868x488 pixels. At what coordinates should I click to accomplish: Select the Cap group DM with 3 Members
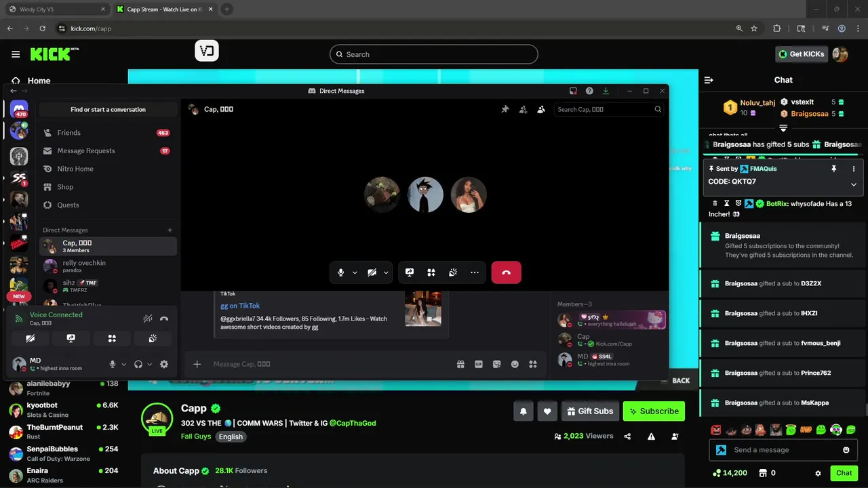pyautogui.click(x=108, y=246)
